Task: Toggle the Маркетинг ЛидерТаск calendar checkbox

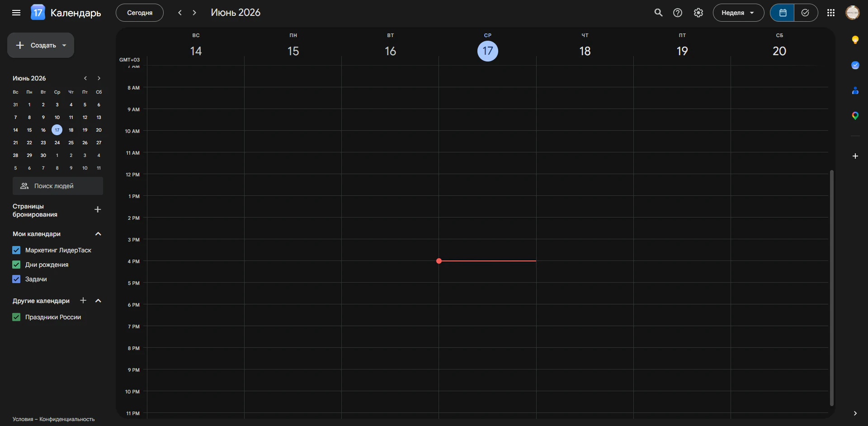Action: [16, 250]
